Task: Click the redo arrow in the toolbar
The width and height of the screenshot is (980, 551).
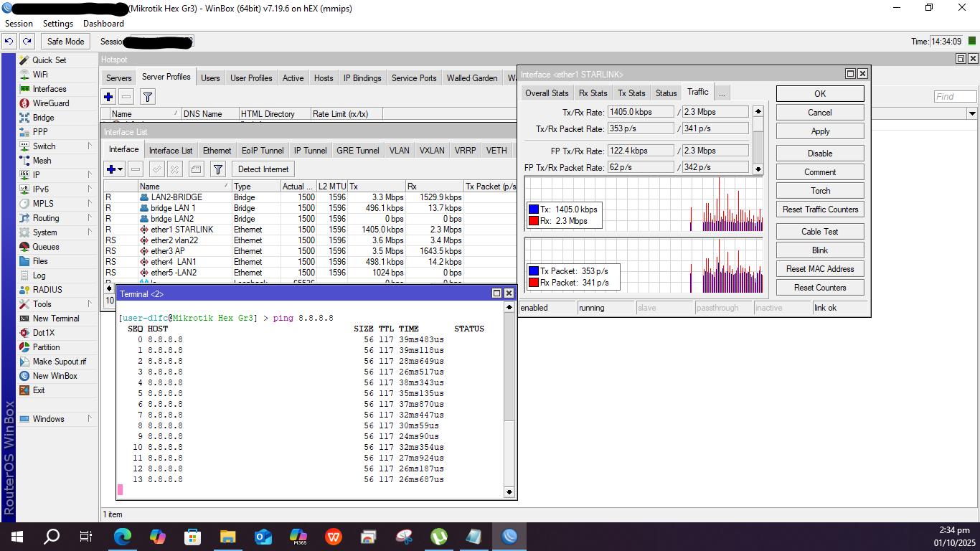Action: [x=27, y=42]
